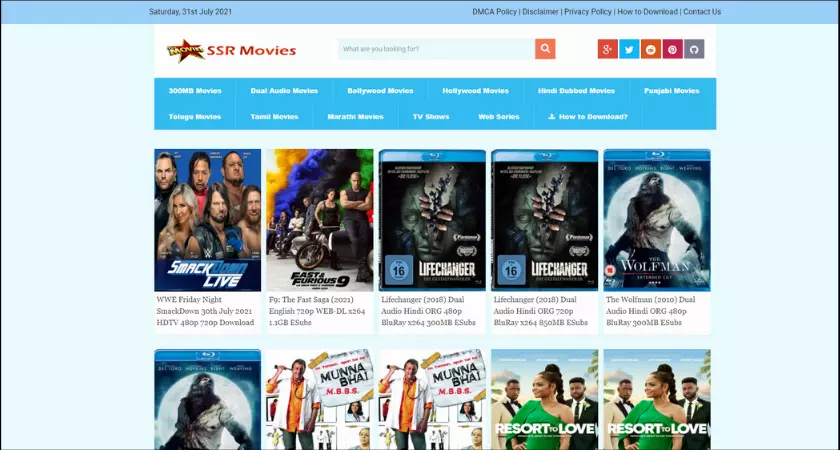This screenshot has height=450, width=840.
Task: Open the second-row Wolfman Blu-ray poster
Action: pyautogui.click(x=208, y=400)
